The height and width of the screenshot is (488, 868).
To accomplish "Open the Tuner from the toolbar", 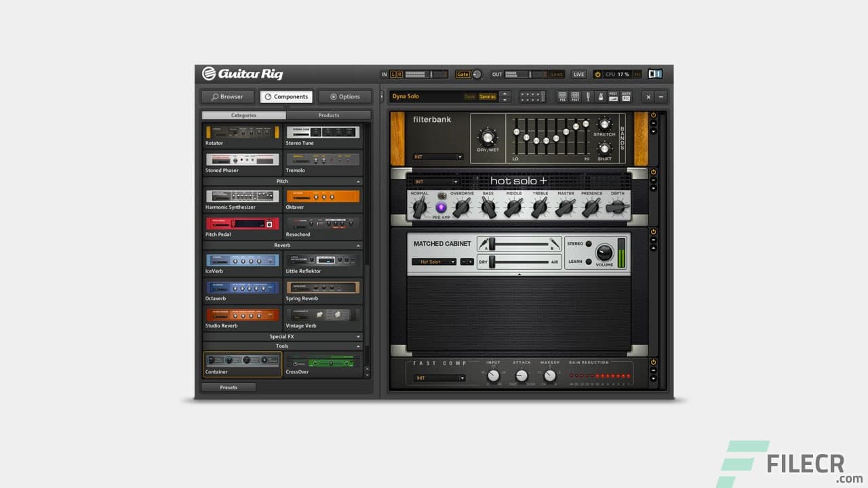I will [x=588, y=96].
